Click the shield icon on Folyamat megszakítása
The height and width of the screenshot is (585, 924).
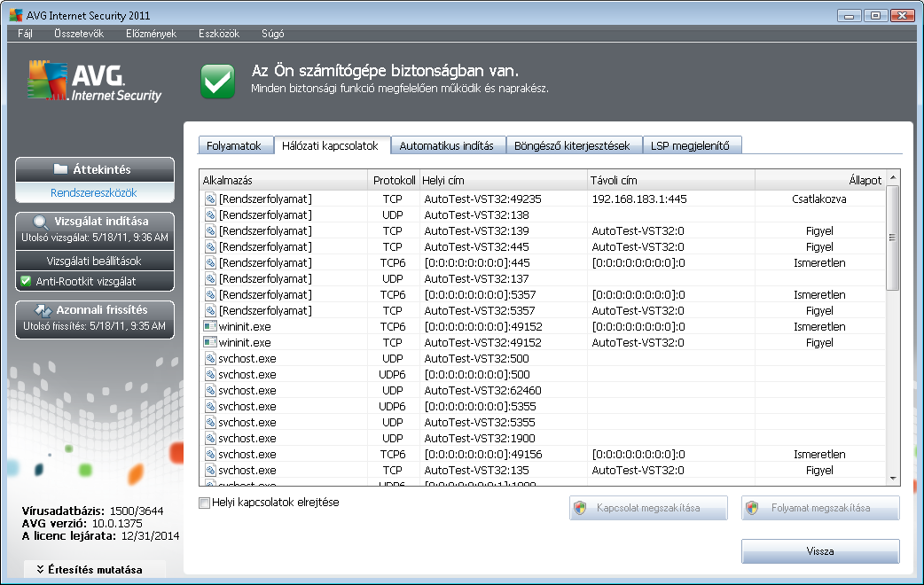(752, 508)
